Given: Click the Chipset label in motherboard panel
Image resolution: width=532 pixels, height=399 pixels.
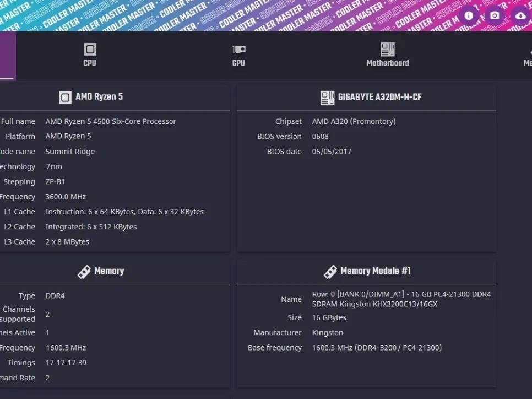Looking at the screenshot, I should [x=289, y=121].
